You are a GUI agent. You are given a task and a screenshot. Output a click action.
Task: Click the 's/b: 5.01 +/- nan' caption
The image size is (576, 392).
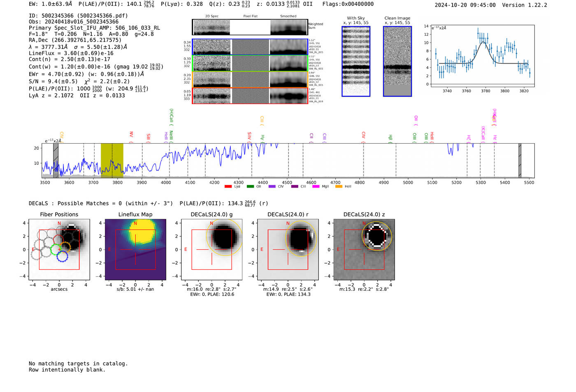pos(135,289)
